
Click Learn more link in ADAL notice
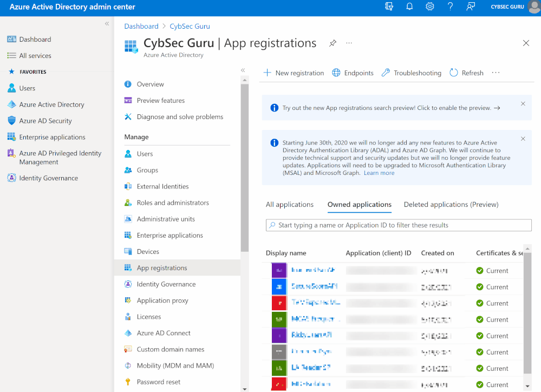(379, 173)
